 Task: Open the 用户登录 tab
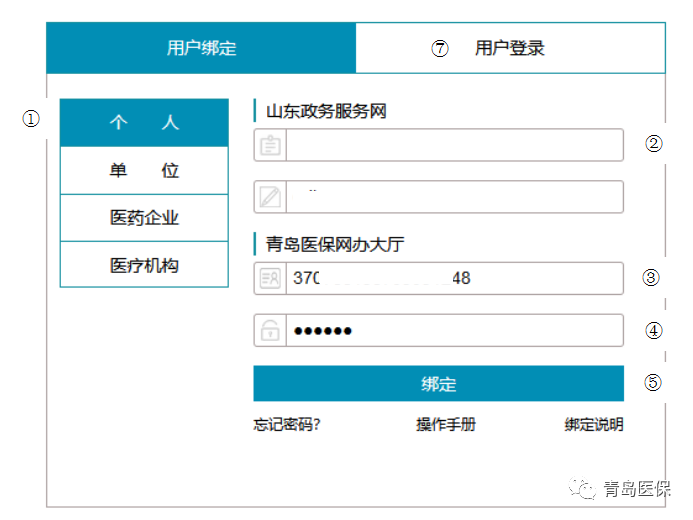point(510,48)
